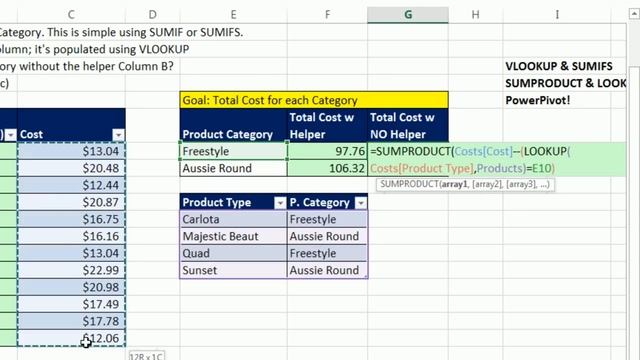The width and height of the screenshot is (640, 360).
Task: Click [array3] argument in the formula tooltip
Action: [x=521, y=184]
